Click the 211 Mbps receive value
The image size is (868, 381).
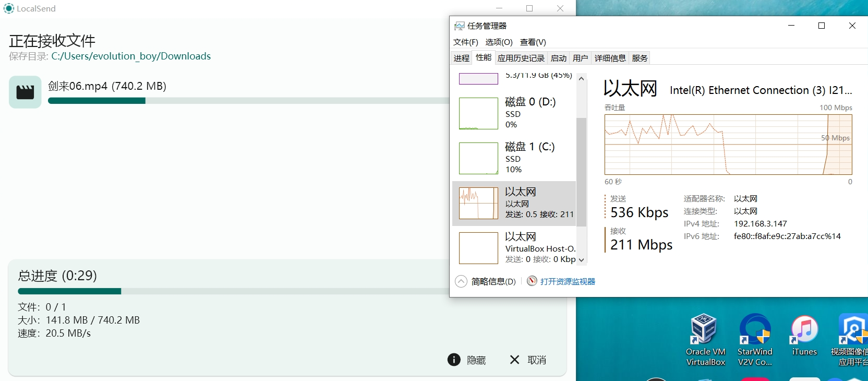pyautogui.click(x=642, y=245)
